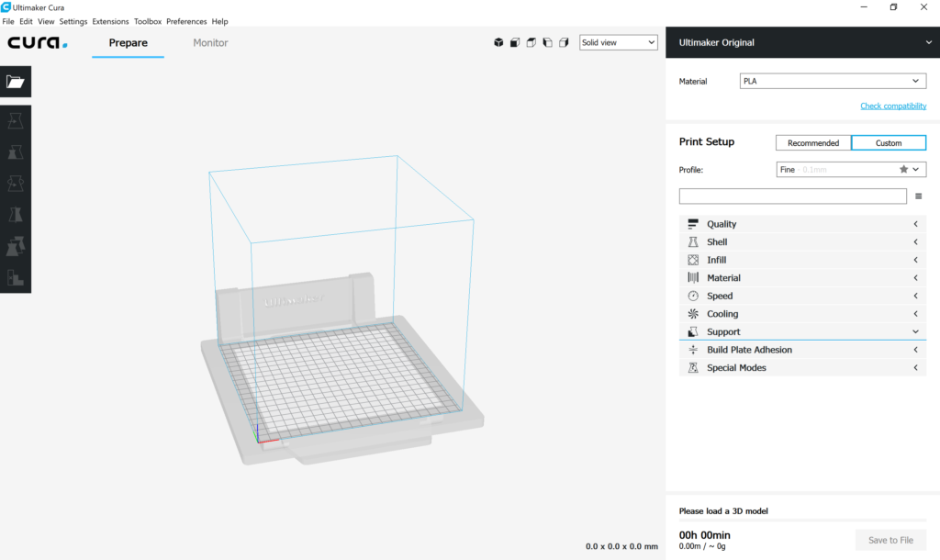Viewport: 940px width, 560px height.
Task: Switch to the Monitor tab
Action: tap(209, 42)
